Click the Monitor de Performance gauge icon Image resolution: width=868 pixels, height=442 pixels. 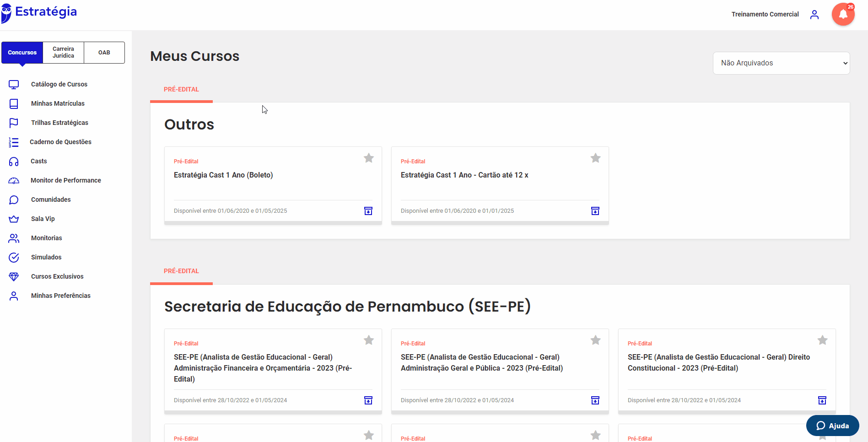pyautogui.click(x=14, y=181)
